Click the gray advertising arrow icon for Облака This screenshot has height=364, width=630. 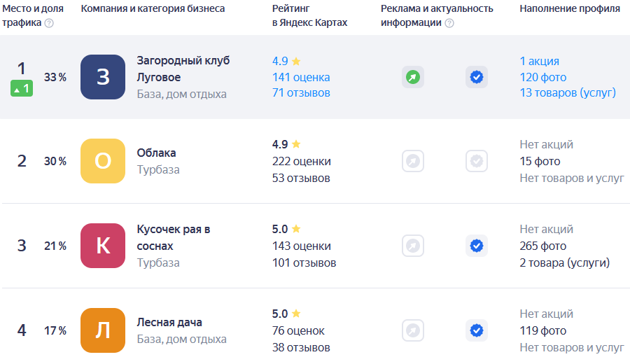[x=412, y=161]
